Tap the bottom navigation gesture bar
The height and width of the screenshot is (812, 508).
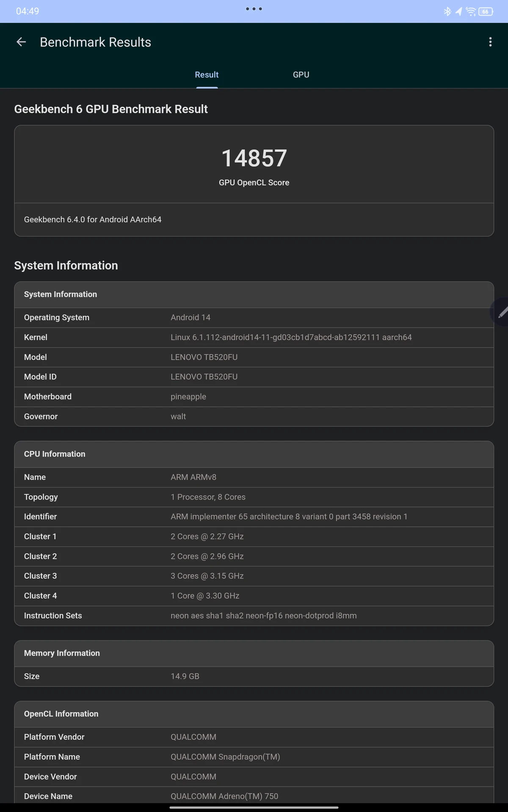[x=254, y=807]
